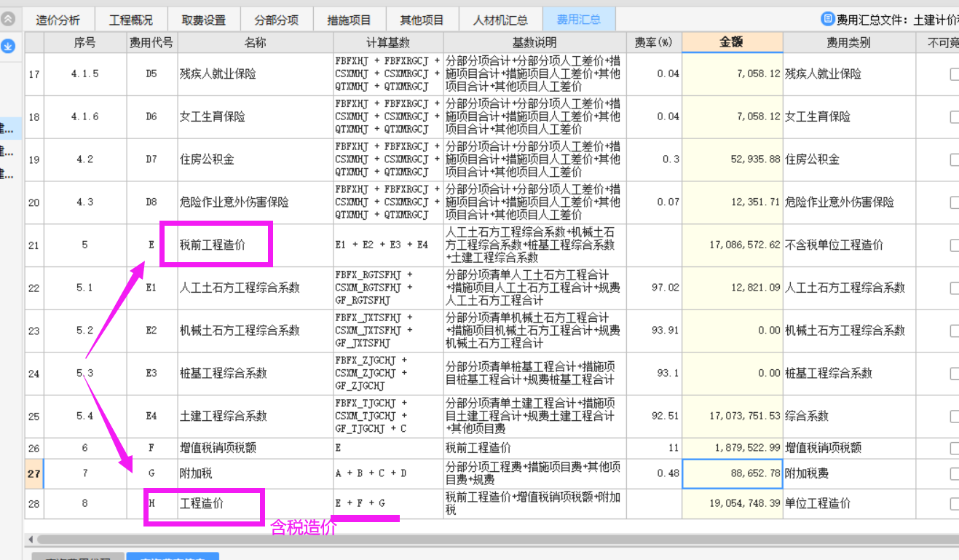The height and width of the screenshot is (560, 959).
Task: Check the box for 人工土石方工程综合系数
Action: [955, 288]
